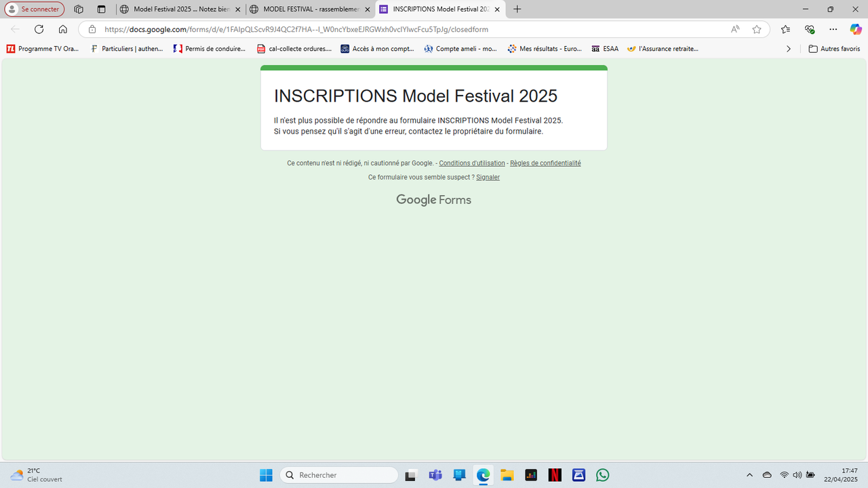This screenshot has width=868, height=488.
Task: Open the Favorites list icon in toolbar
Action: coord(785,29)
